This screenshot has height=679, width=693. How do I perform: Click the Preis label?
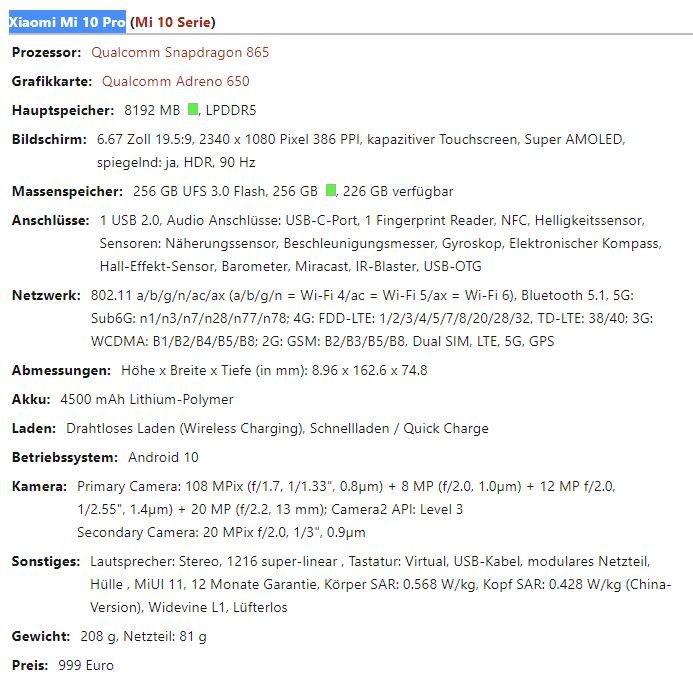[30, 665]
